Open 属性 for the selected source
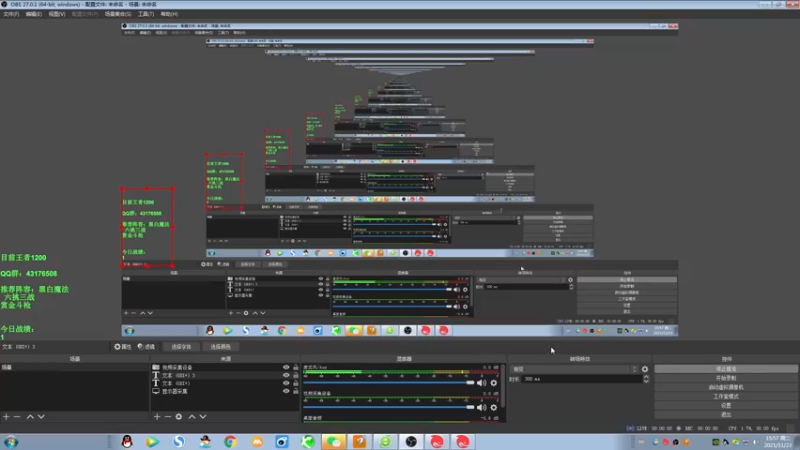 click(x=122, y=347)
